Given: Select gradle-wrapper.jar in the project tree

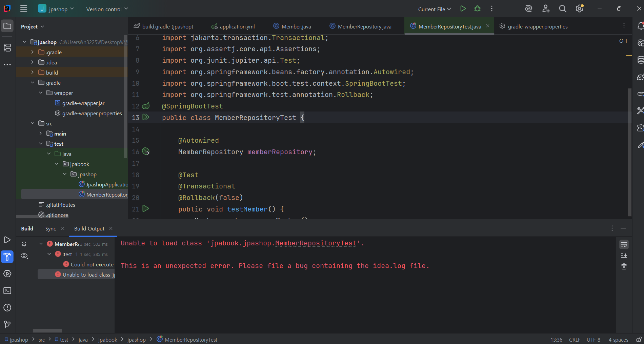Looking at the screenshot, I should pos(83,103).
